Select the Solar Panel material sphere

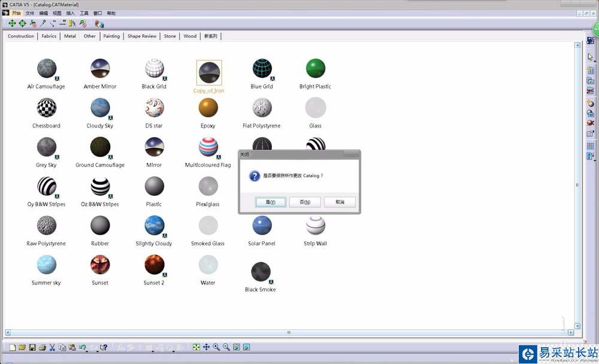262,225
